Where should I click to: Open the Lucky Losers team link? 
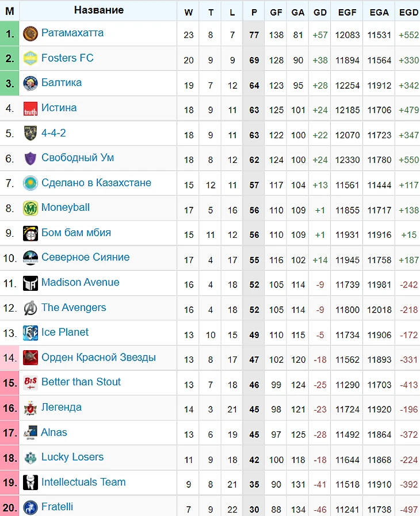point(72,457)
